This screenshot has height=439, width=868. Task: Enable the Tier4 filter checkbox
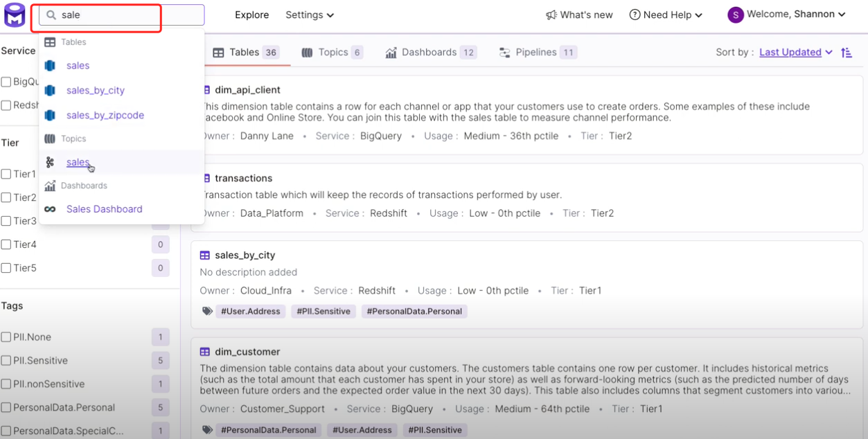pyautogui.click(x=6, y=244)
